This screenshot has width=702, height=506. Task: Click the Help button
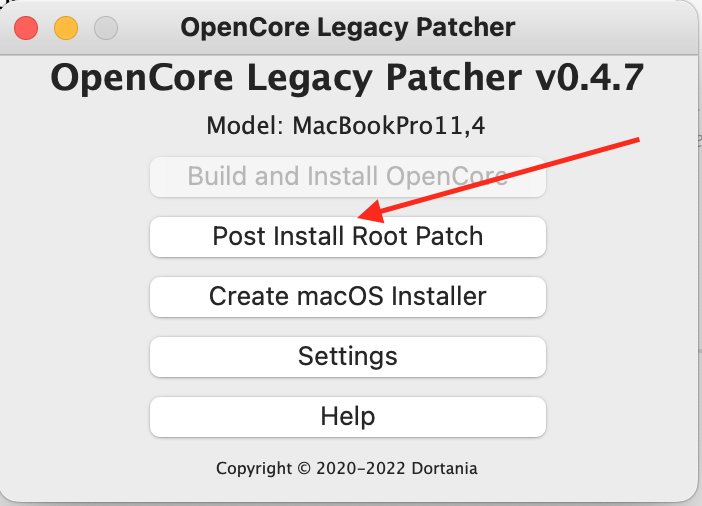coord(348,417)
